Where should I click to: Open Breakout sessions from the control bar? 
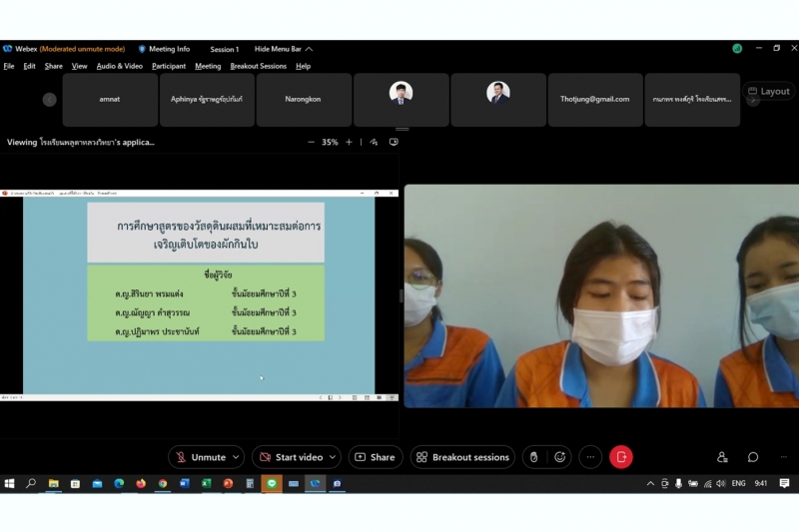coord(462,457)
